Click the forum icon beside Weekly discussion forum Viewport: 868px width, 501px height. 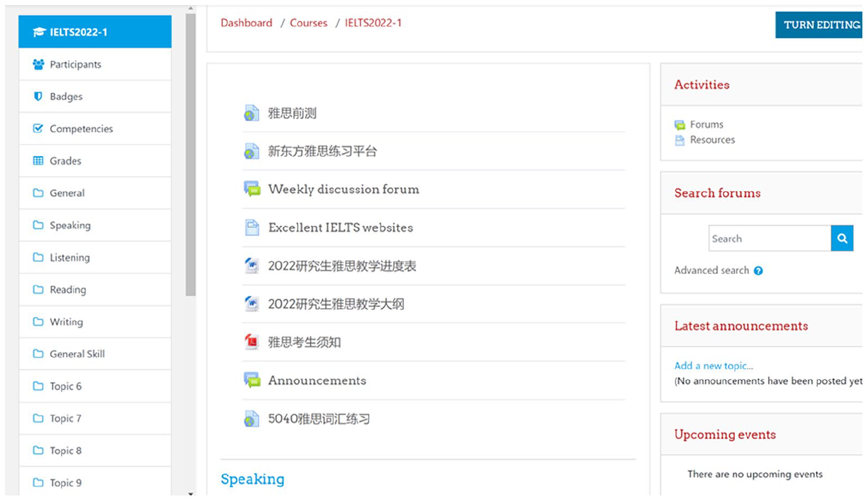click(x=252, y=188)
